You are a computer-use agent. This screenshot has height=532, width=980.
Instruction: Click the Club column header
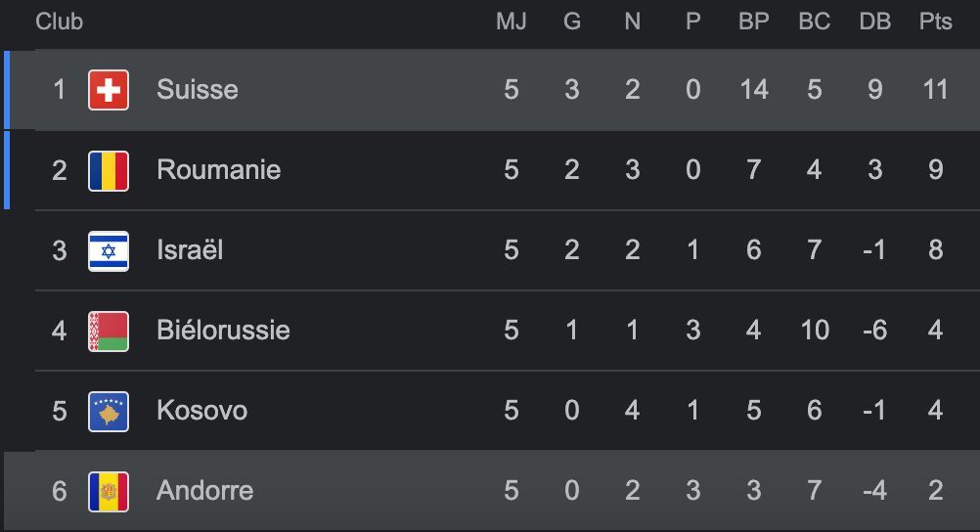pyautogui.click(x=60, y=22)
